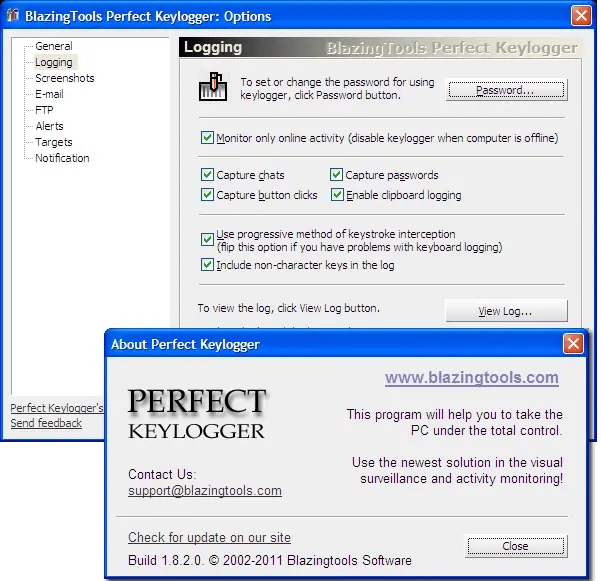Toggle Monitor only online activity checkbox
Screen dimensions: 601x581
coord(207,138)
